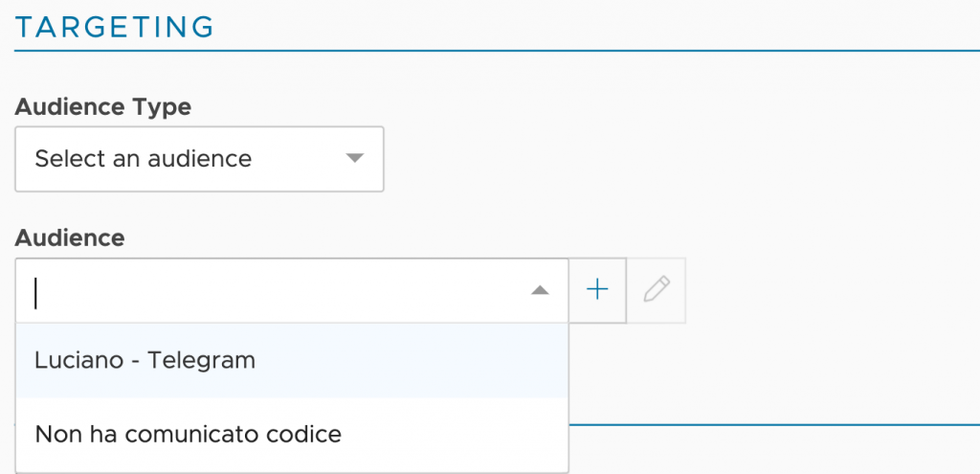Edit selected audience using pencil button
The height and width of the screenshot is (474, 980).
(x=657, y=290)
